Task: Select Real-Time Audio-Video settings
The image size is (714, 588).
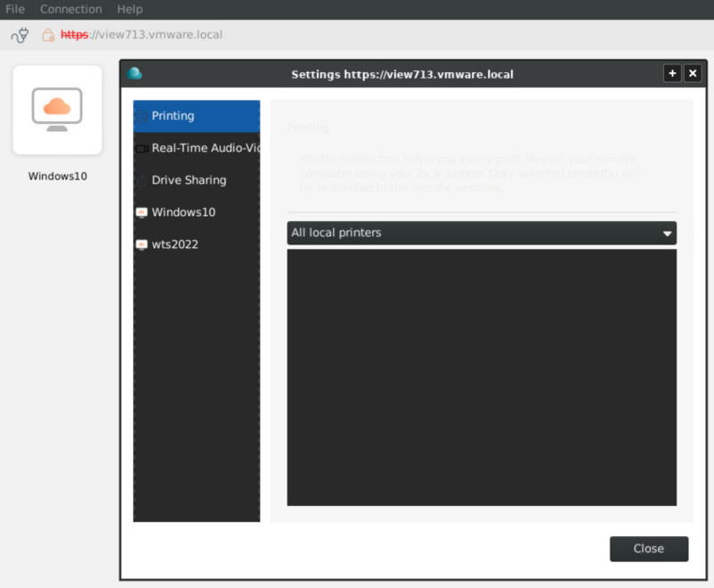Action: pyautogui.click(x=205, y=148)
